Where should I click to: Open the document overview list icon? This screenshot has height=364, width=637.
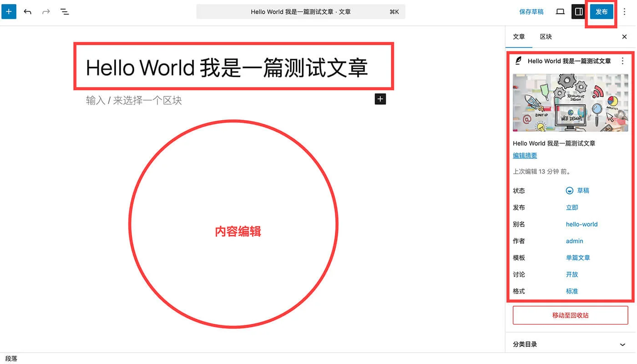(x=64, y=11)
